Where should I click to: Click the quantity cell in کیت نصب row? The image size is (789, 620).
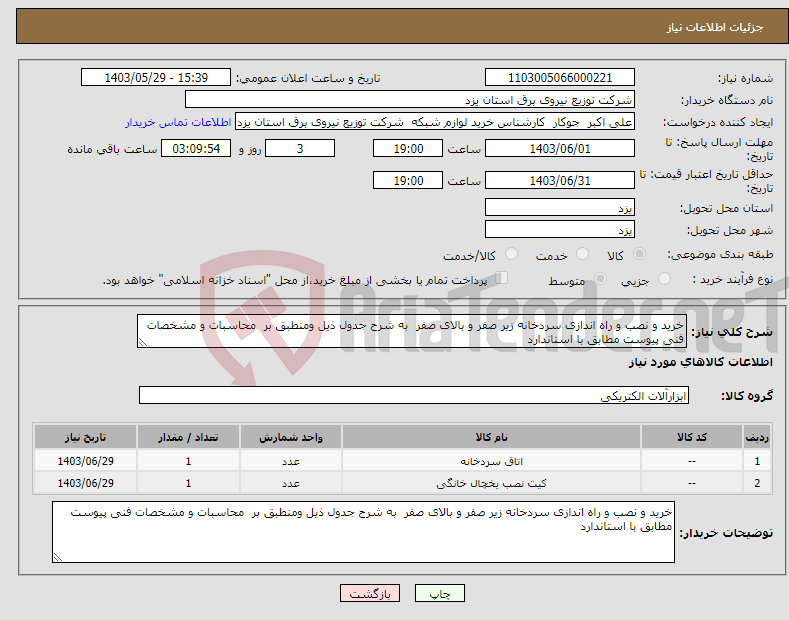[188, 483]
